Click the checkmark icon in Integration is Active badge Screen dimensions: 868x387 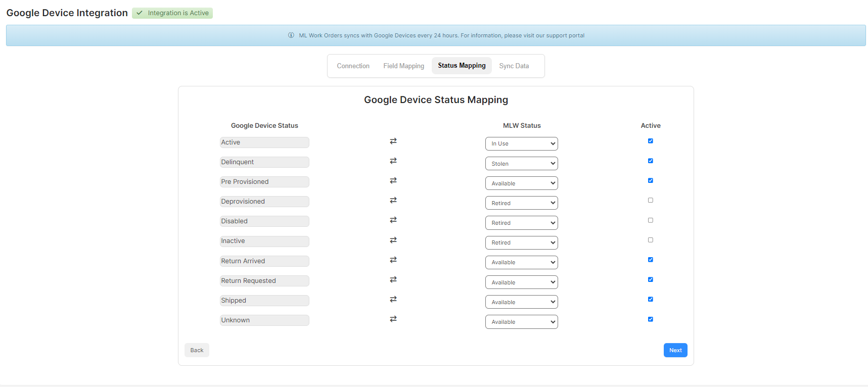tap(140, 13)
